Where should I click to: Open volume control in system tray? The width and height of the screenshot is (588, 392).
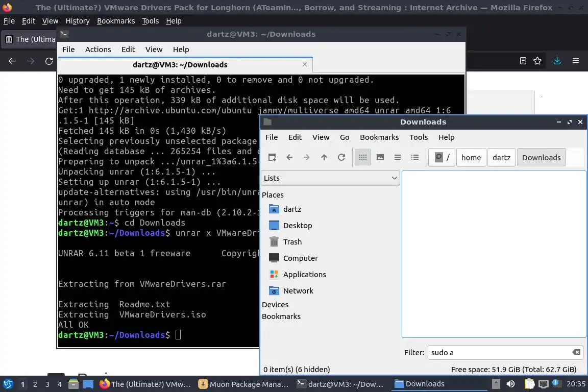coord(510,384)
